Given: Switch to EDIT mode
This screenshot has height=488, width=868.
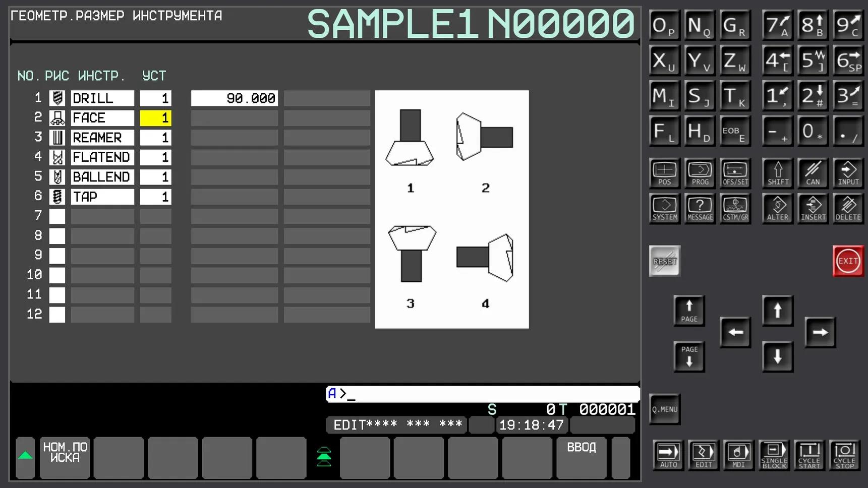Looking at the screenshot, I should tap(703, 455).
